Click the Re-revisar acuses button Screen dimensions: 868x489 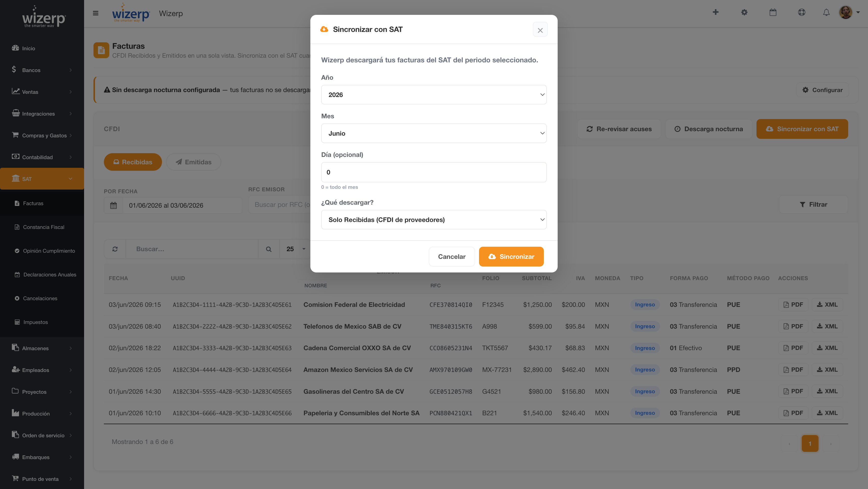[x=619, y=129]
